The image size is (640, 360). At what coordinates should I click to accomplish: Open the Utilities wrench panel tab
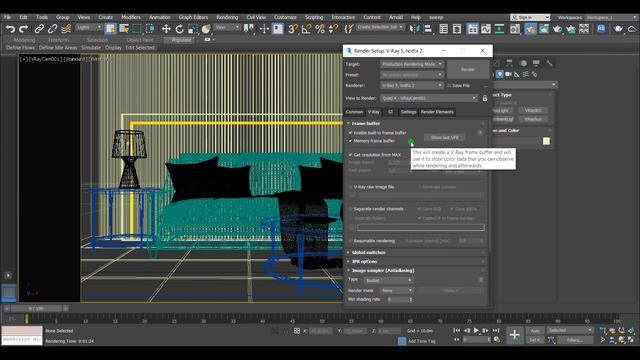click(549, 63)
